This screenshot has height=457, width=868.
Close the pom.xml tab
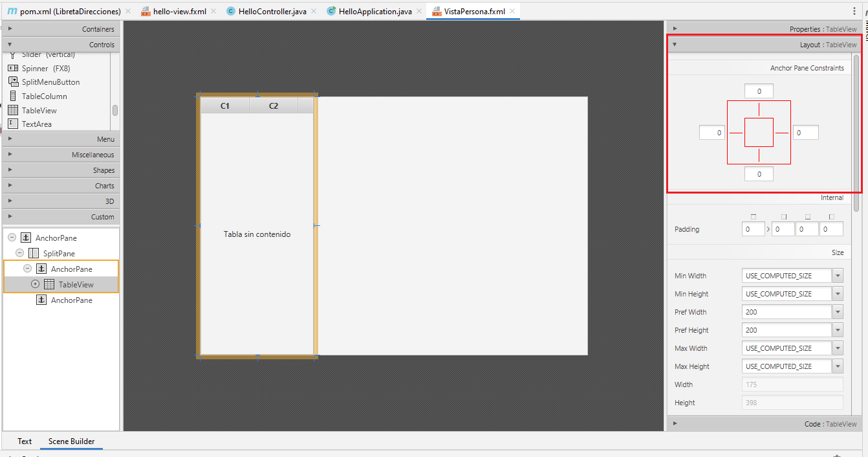(128, 12)
